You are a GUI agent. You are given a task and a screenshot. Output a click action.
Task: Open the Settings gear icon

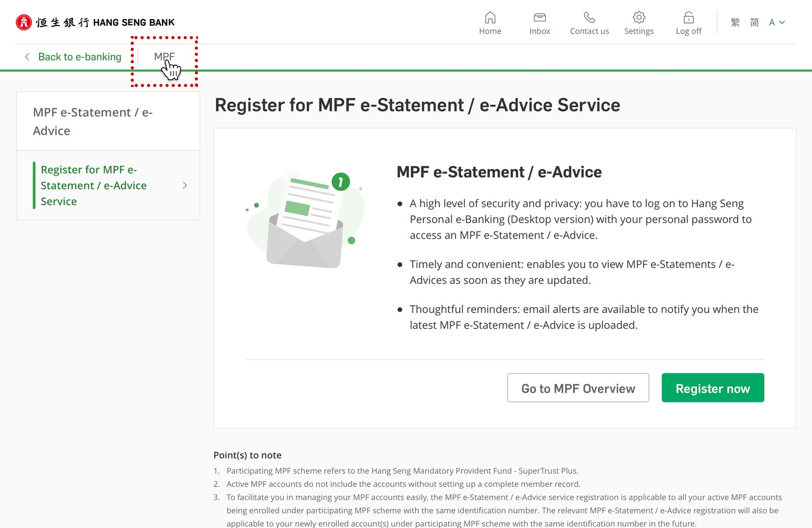coord(639,18)
